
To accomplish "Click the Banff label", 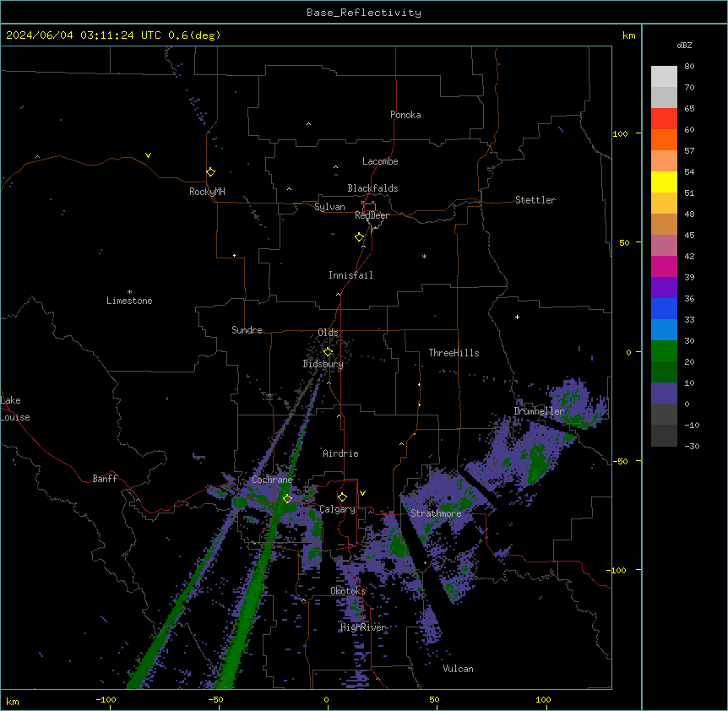I will click(105, 479).
